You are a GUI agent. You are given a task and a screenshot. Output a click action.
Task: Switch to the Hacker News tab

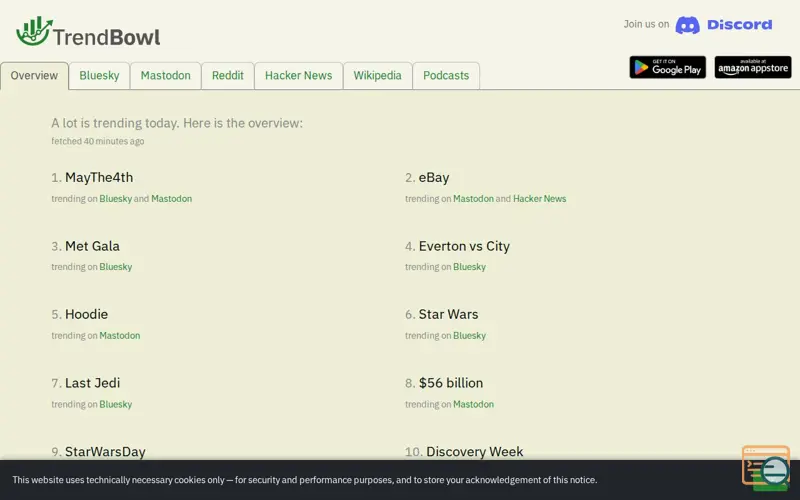point(298,76)
